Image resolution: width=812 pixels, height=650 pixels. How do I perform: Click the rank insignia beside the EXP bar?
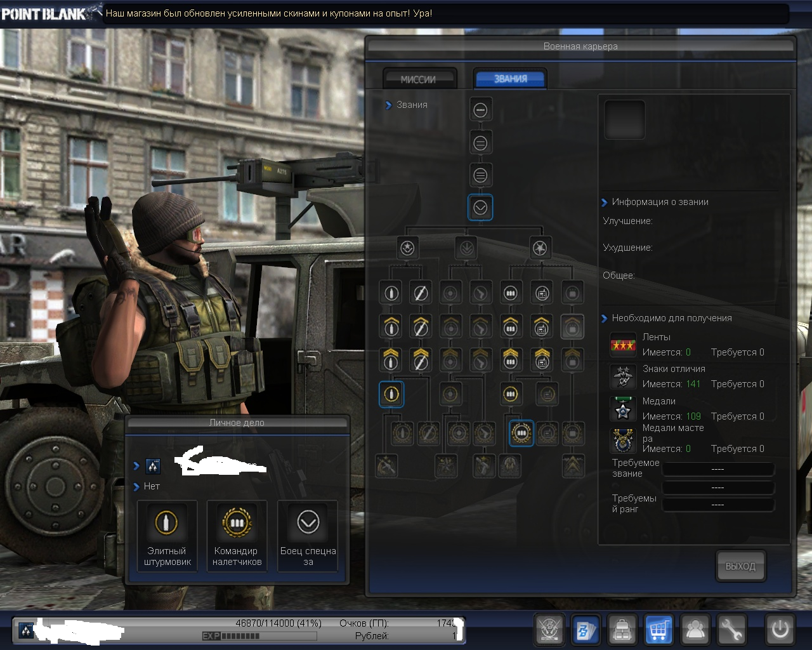coord(26,630)
